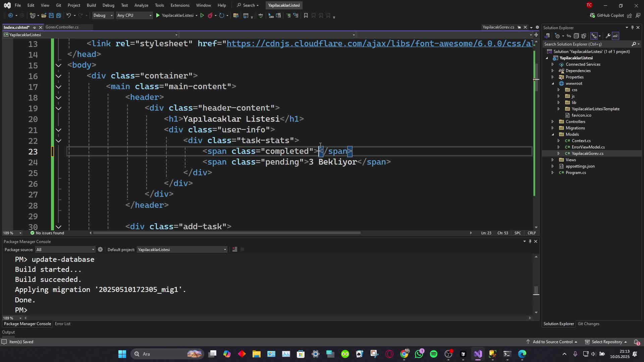
Task: Open Error List tab at bottom
Action: pos(62,324)
